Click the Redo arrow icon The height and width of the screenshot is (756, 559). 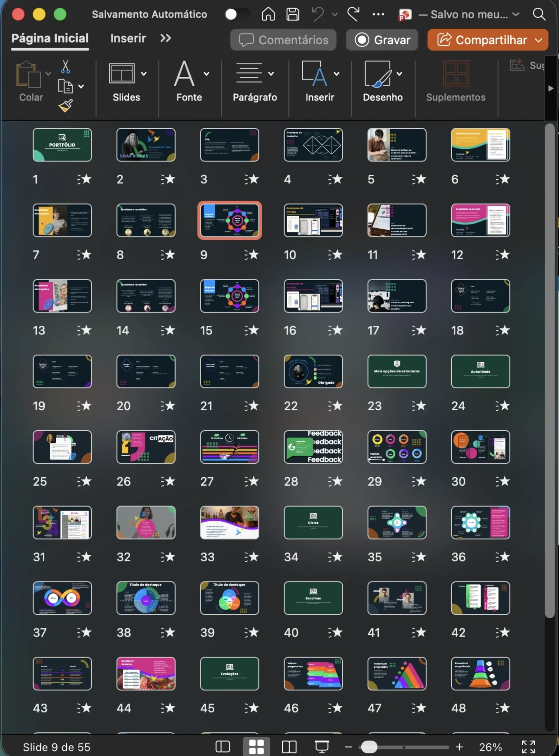pos(353,14)
